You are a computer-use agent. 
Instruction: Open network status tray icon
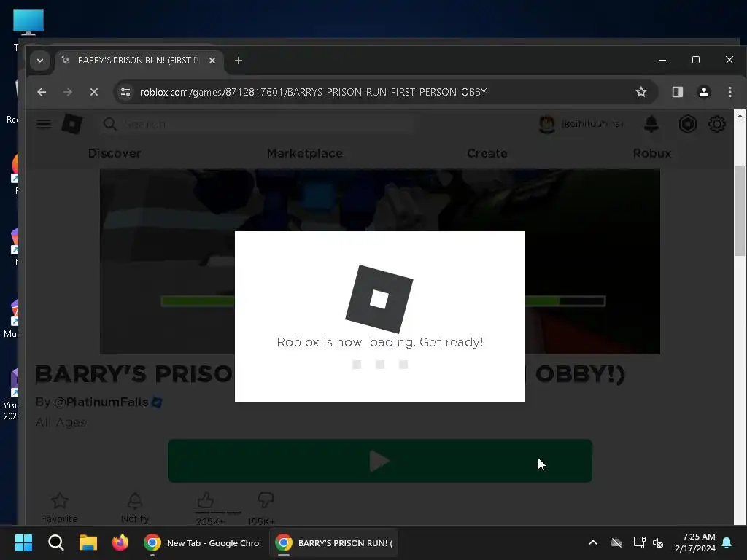(x=639, y=542)
